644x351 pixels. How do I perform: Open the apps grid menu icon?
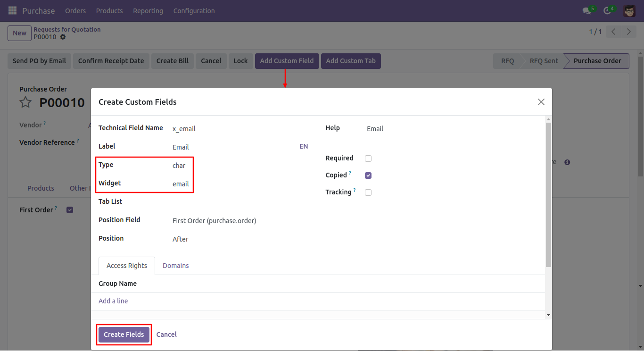click(12, 10)
